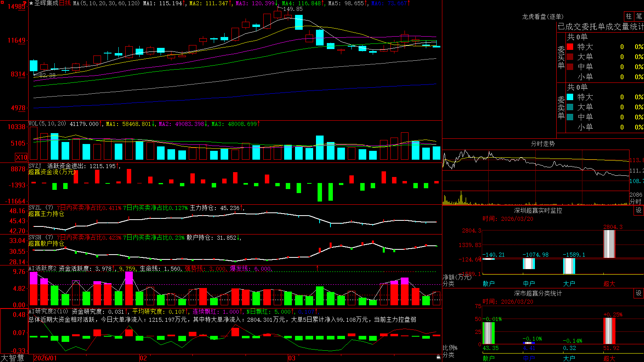
Task: Click the SVSH (7) indicator name
Action: (x=41, y=238)
